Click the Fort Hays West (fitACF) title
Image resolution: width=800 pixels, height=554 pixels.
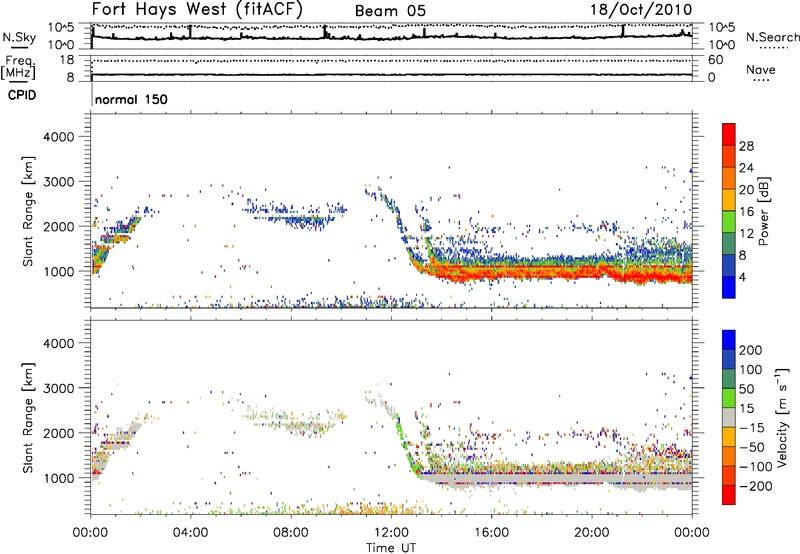point(197,9)
